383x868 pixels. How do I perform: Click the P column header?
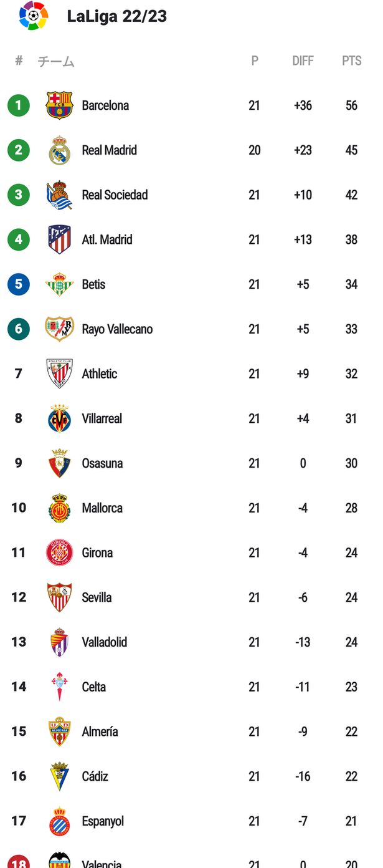pos(255,61)
